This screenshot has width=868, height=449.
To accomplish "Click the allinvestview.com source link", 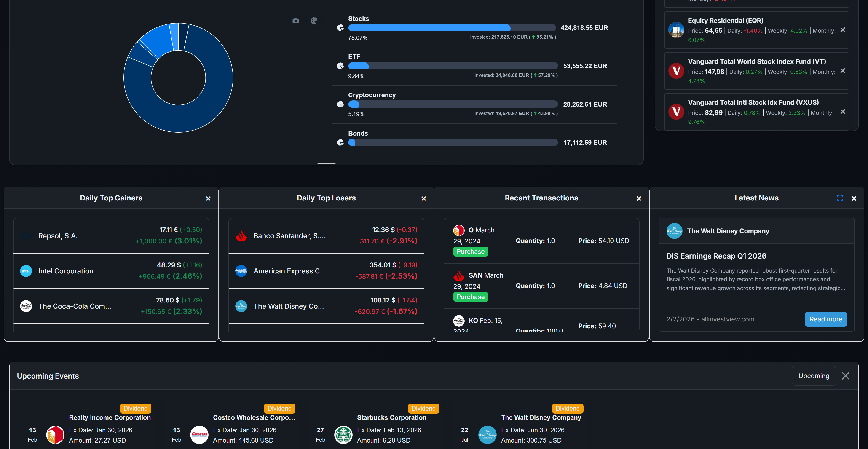I will coord(728,319).
